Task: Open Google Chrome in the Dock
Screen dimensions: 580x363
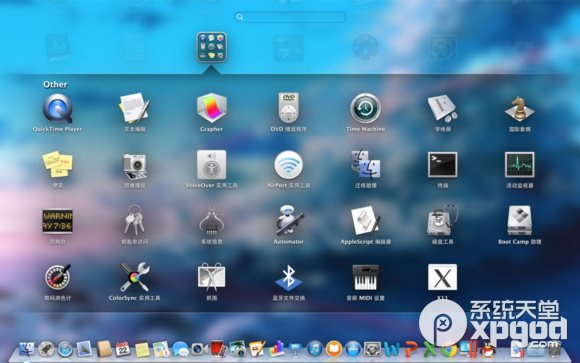Action: coord(449,350)
